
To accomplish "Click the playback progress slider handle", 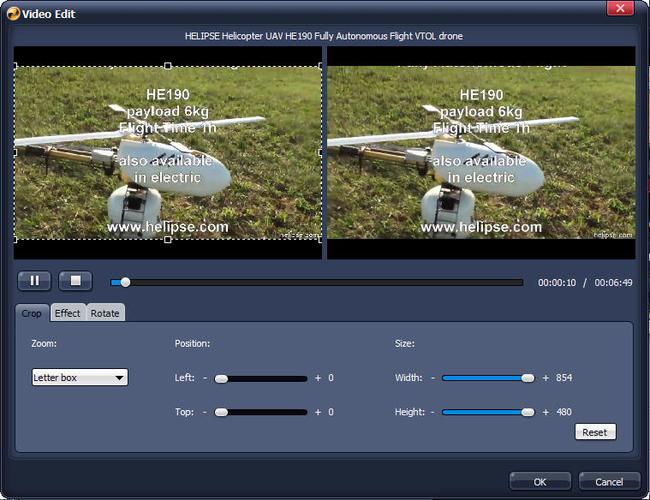I will (125, 282).
